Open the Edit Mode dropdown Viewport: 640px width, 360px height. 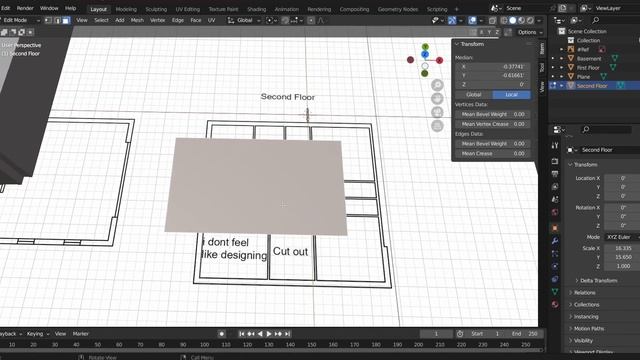coord(21,20)
